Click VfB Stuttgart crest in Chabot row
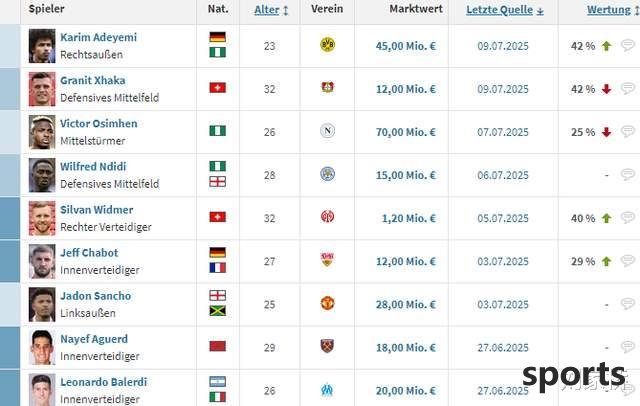Viewport: 640px width, 406px height. pos(327,260)
